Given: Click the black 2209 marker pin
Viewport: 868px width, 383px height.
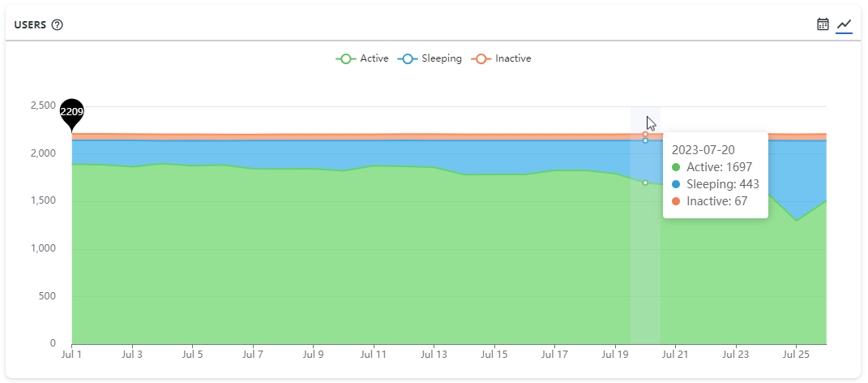Looking at the screenshot, I should click(x=72, y=112).
